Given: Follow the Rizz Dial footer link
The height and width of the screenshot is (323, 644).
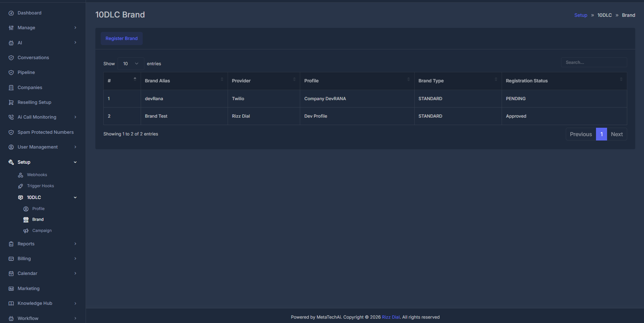Looking at the screenshot, I should 390,317.
